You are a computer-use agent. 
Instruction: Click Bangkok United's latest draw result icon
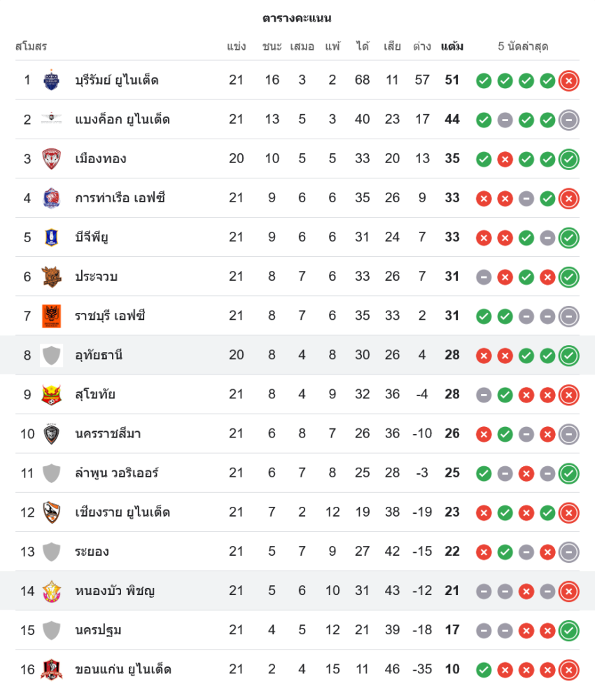tap(568, 120)
